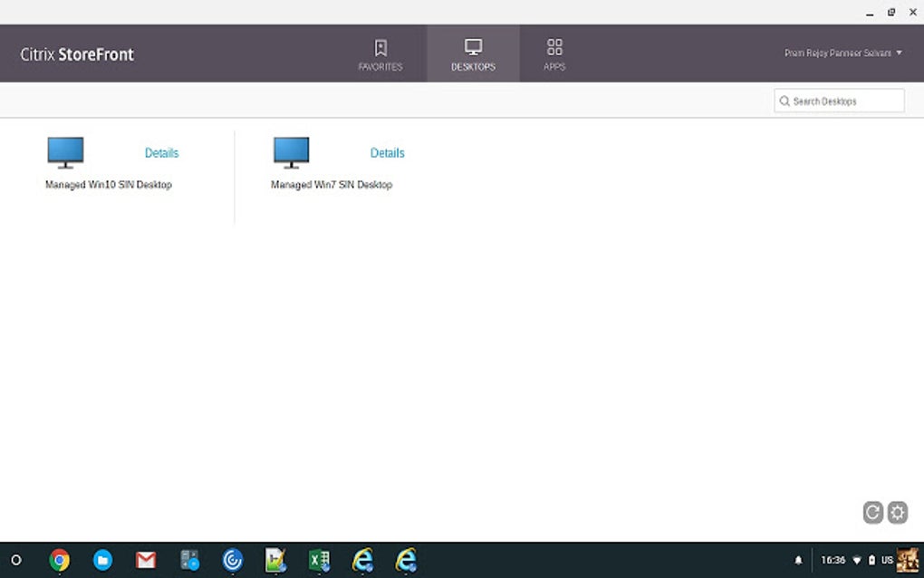Image resolution: width=924 pixels, height=578 pixels.
Task: Open the notification bell in system tray
Action: pyautogui.click(x=798, y=560)
